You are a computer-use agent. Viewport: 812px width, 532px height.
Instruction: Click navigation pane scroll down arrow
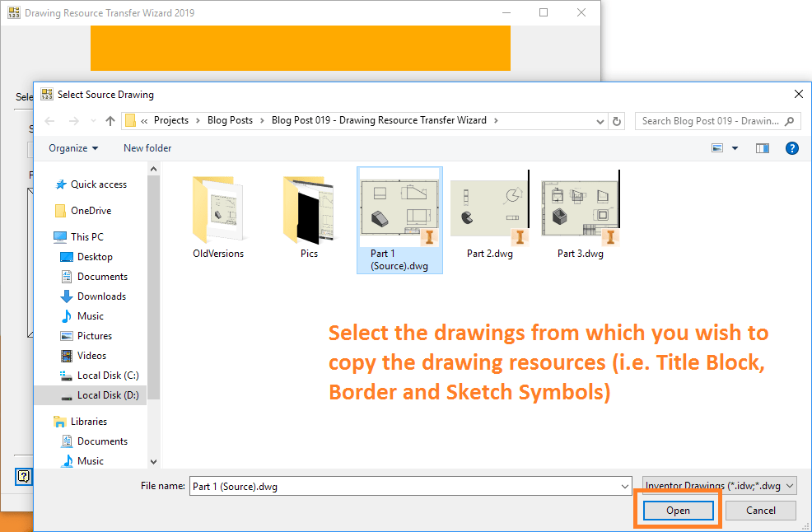point(153,461)
